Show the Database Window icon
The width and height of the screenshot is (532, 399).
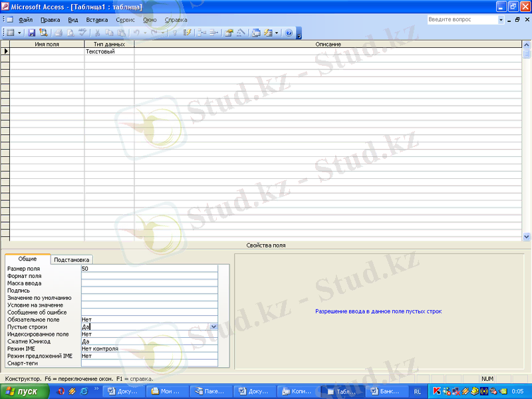[257, 33]
